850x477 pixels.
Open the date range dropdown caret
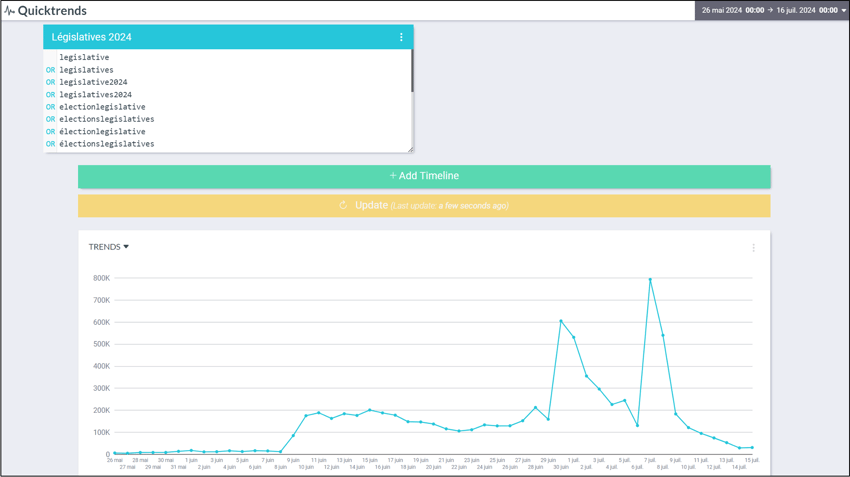click(x=843, y=11)
